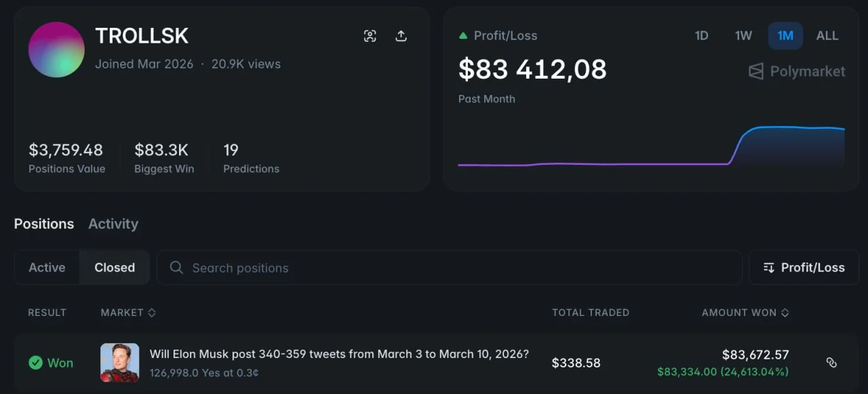Click the green profit/loss up-arrow indicator
Viewport: 868px width, 394px height.
point(463,36)
